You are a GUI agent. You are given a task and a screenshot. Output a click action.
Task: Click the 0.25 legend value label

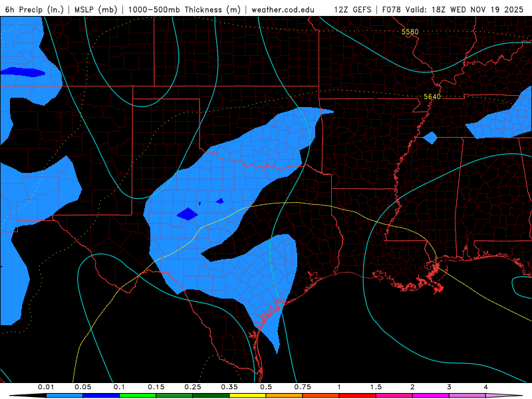pyautogui.click(x=193, y=387)
